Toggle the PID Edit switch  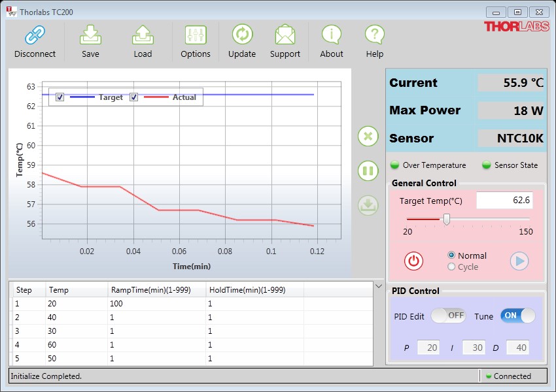pyautogui.click(x=449, y=316)
